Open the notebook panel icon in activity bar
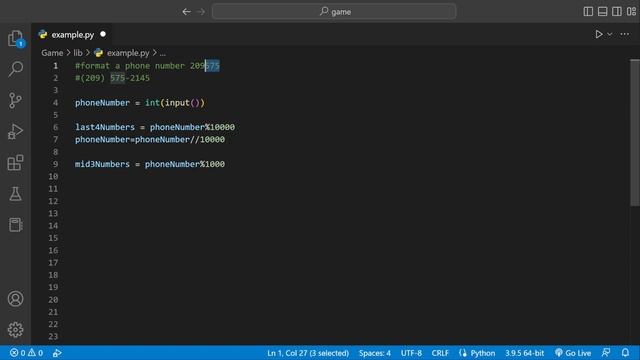Screen dimensions: 640x360 [16, 224]
